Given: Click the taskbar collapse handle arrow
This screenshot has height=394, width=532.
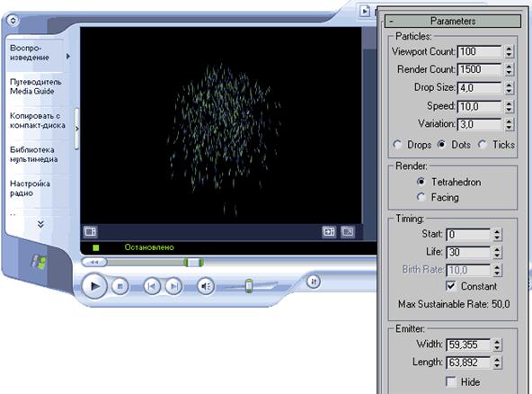Looking at the screenshot, I should click(77, 129).
